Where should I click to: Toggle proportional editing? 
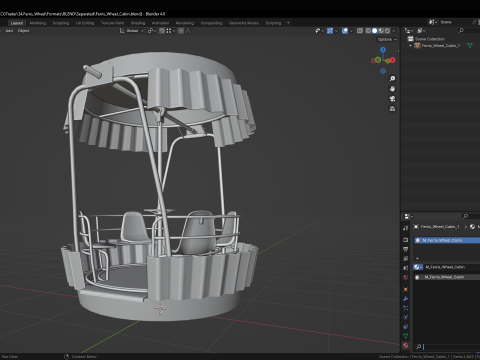click(181, 31)
